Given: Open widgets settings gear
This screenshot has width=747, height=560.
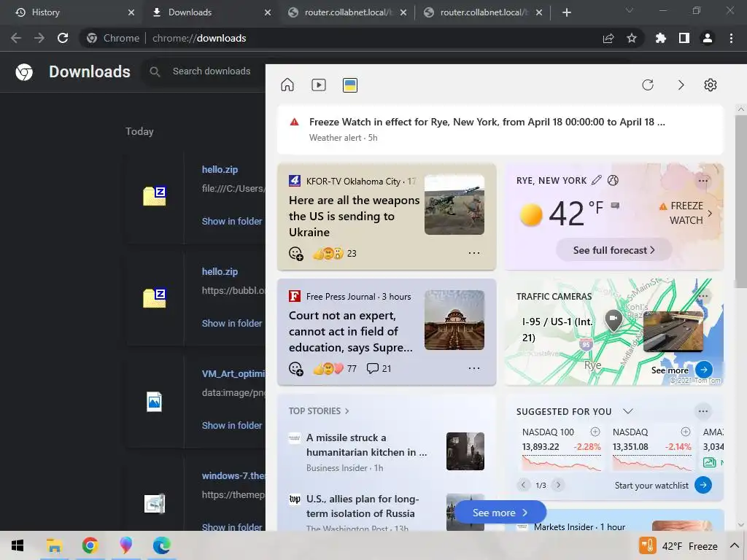Looking at the screenshot, I should point(711,85).
